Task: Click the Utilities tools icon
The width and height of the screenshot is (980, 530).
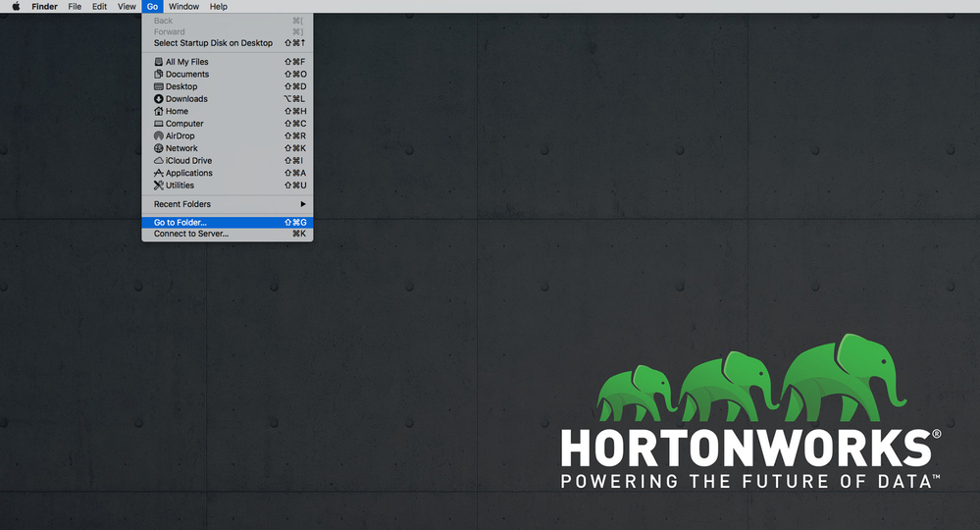Action: pyautogui.click(x=158, y=185)
